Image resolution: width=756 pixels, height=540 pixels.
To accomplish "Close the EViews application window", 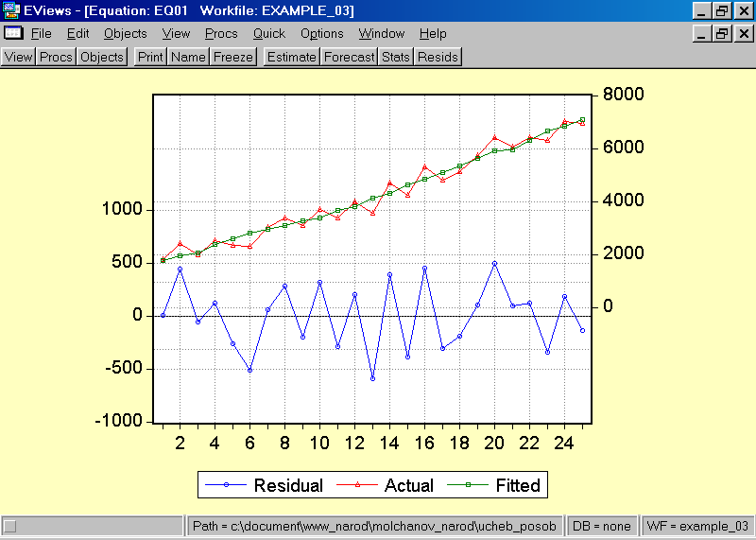I will (x=744, y=10).
